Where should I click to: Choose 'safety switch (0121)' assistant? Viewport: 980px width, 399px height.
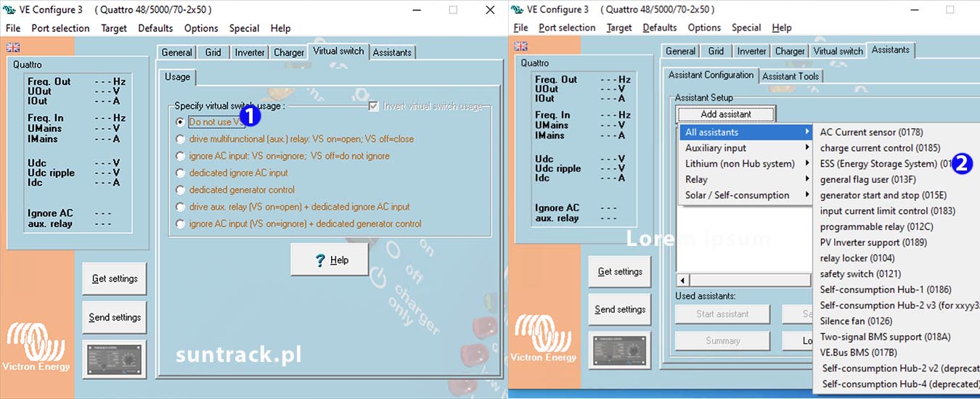(x=897, y=274)
